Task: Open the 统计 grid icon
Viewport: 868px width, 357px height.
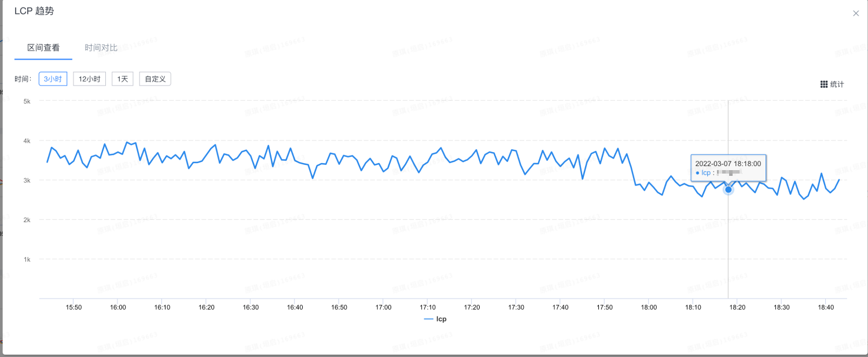Action: [x=824, y=84]
